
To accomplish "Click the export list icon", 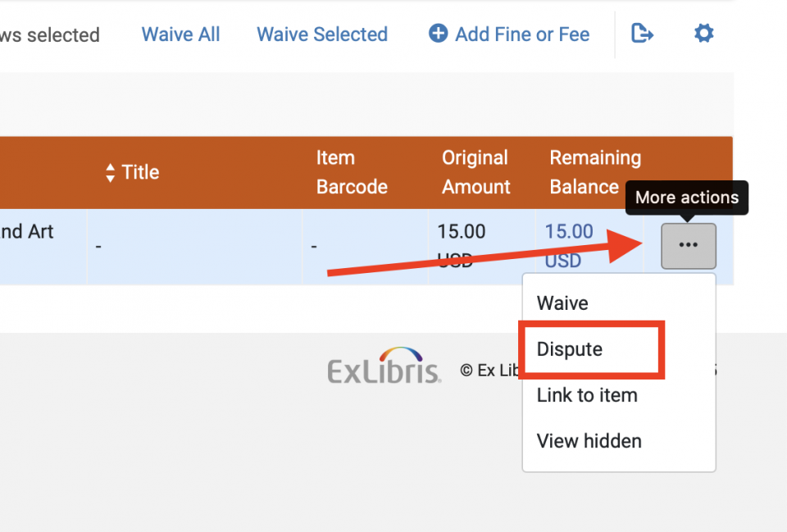I will point(642,34).
